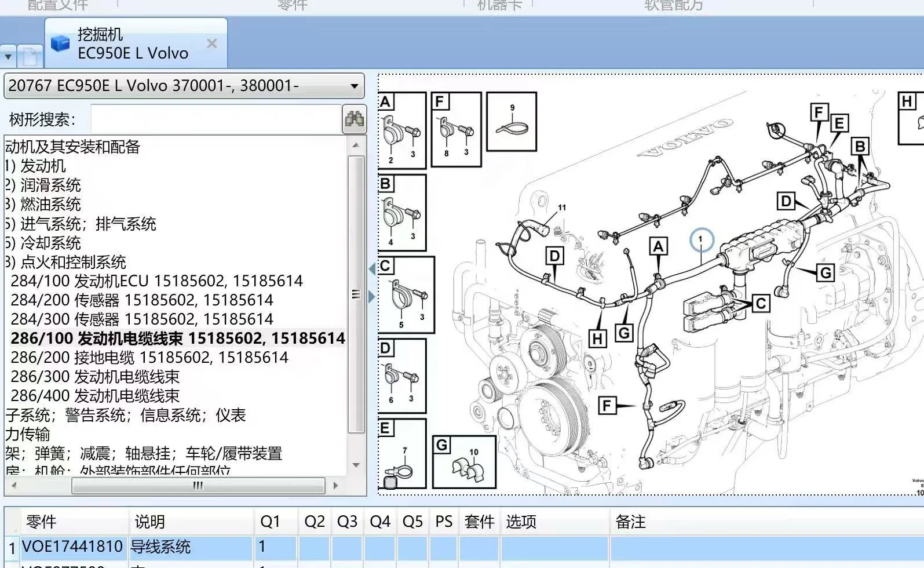Image resolution: width=924 pixels, height=568 pixels.
Task: Click the PS column header
Action: click(x=444, y=522)
